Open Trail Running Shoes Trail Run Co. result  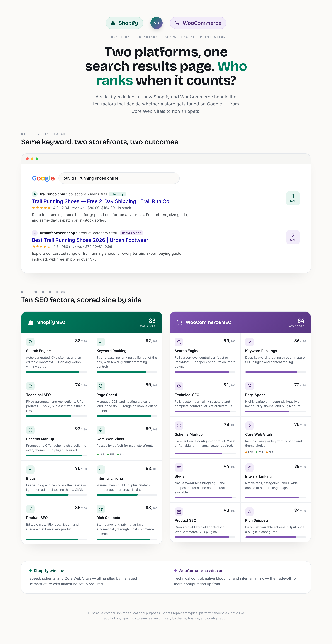[x=101, y=201]
